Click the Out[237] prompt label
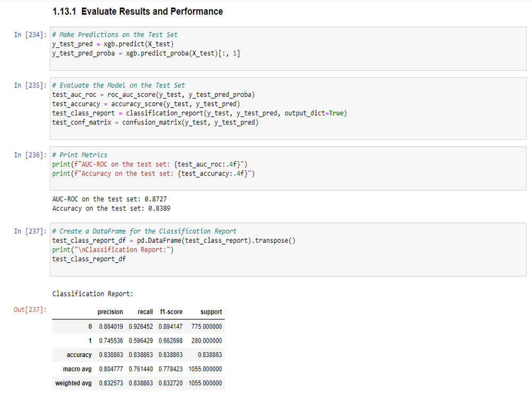 point(30,310)
